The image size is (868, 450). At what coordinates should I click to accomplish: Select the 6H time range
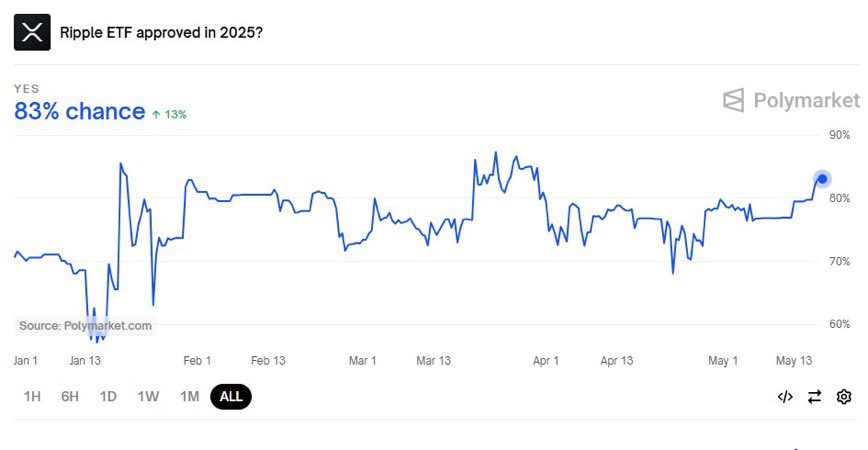tap(70, 397)
